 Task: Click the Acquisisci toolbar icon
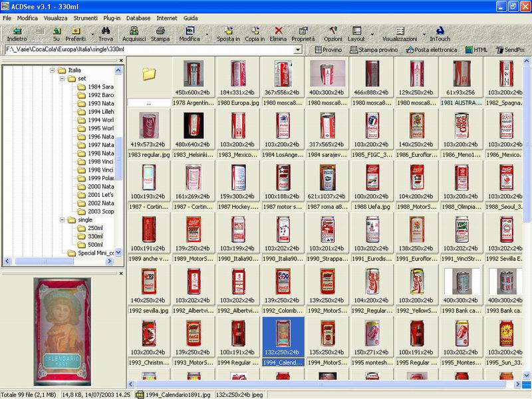click(134, 35)
